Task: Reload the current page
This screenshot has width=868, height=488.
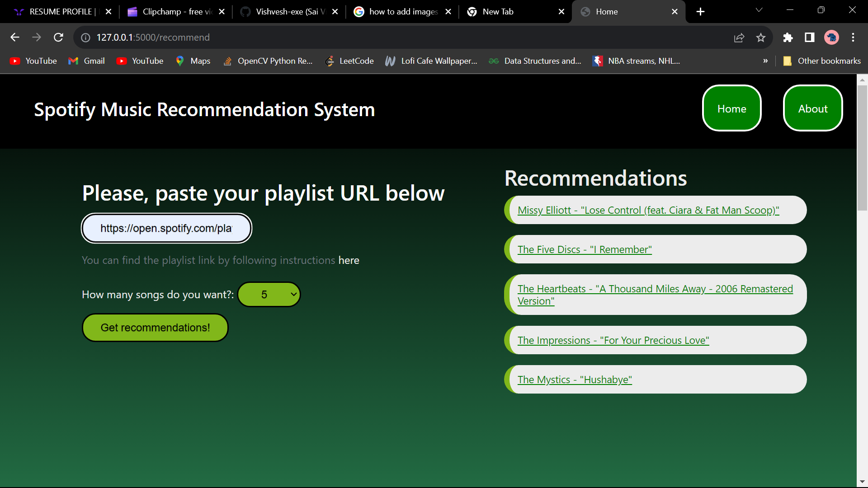Action: click(58, 37)
